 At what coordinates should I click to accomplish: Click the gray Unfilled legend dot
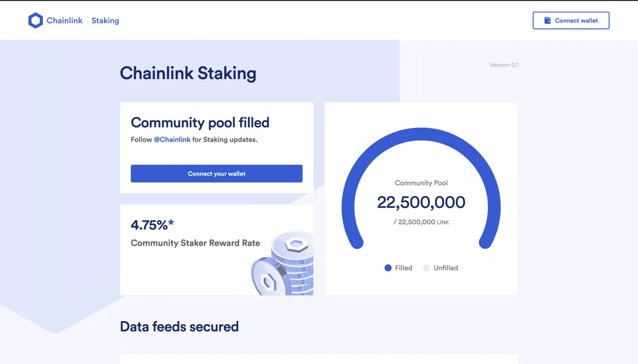point(427,268)
